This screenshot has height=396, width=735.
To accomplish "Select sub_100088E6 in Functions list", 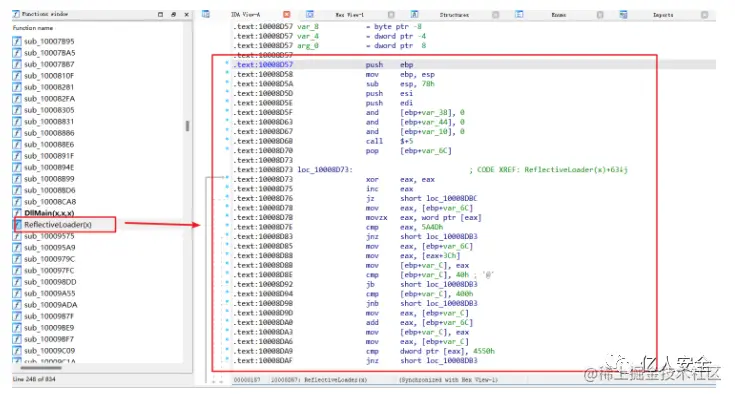I will 49,144.
